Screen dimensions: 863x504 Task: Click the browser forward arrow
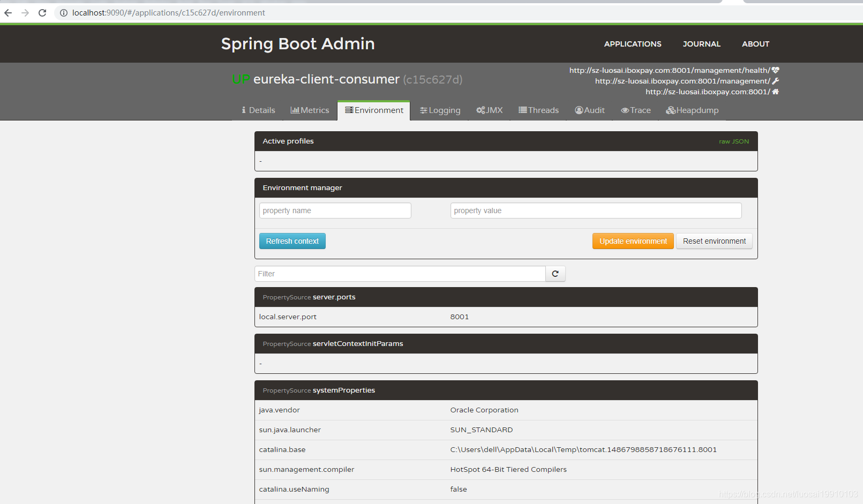point(25,13)
